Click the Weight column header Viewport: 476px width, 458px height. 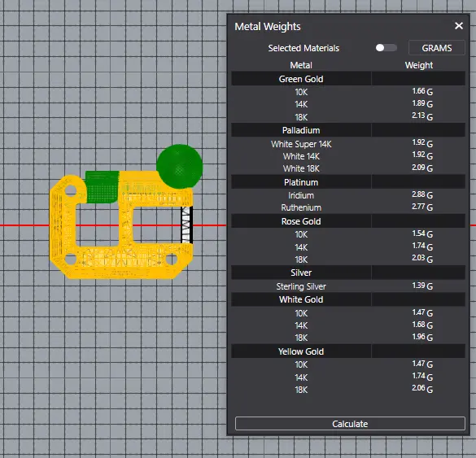(x=419, y=65)
